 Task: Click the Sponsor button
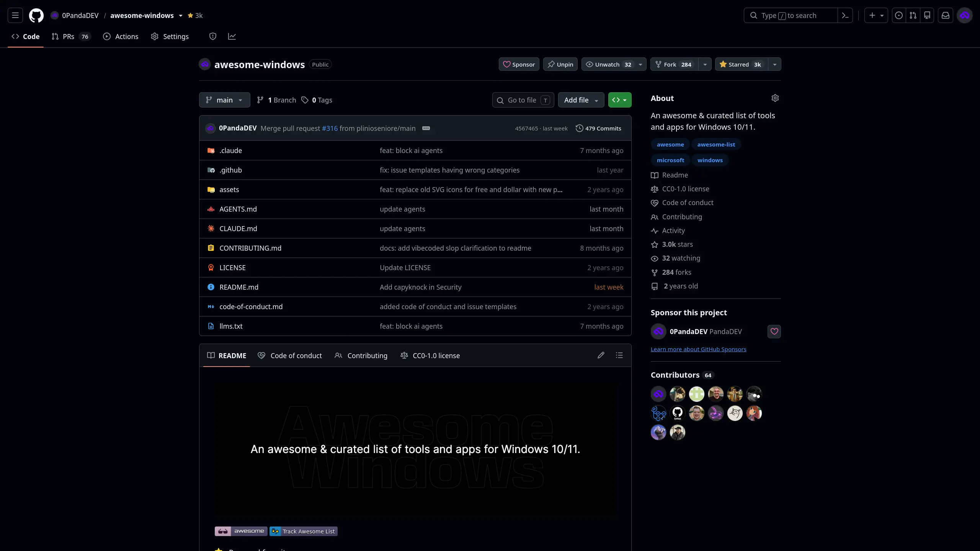point(519,64)
